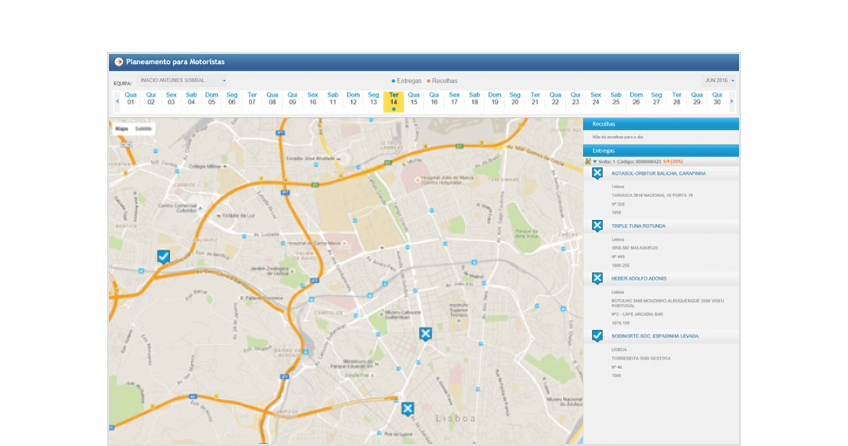Click the X delivery marker above Lisboa label

(407, 408)
